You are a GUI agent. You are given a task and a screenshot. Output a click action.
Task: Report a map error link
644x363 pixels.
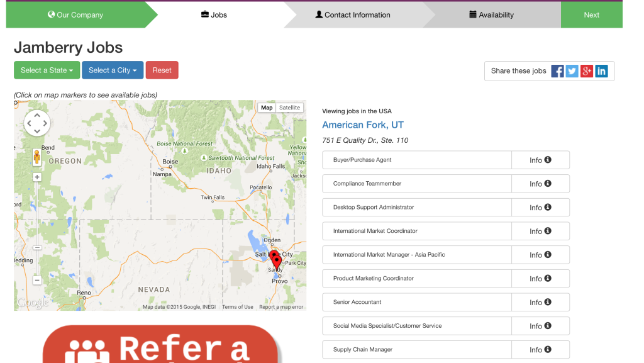(281, 307)
